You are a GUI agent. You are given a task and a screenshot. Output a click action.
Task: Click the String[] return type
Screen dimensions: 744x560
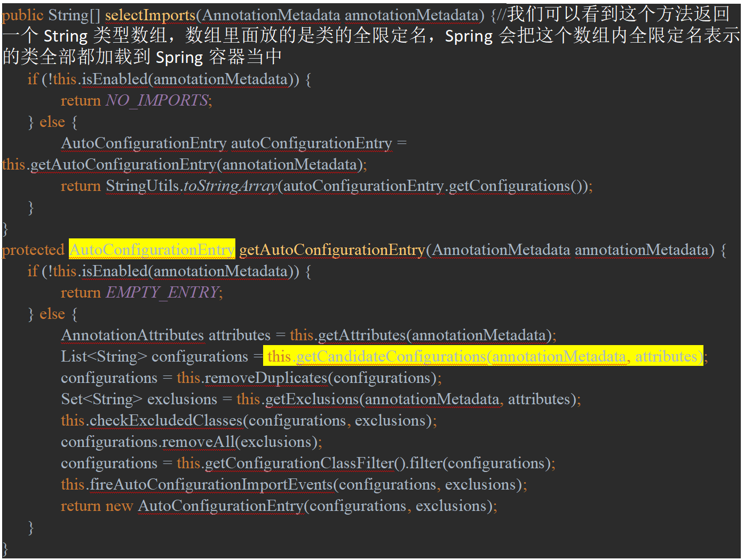tap(74, 15)
